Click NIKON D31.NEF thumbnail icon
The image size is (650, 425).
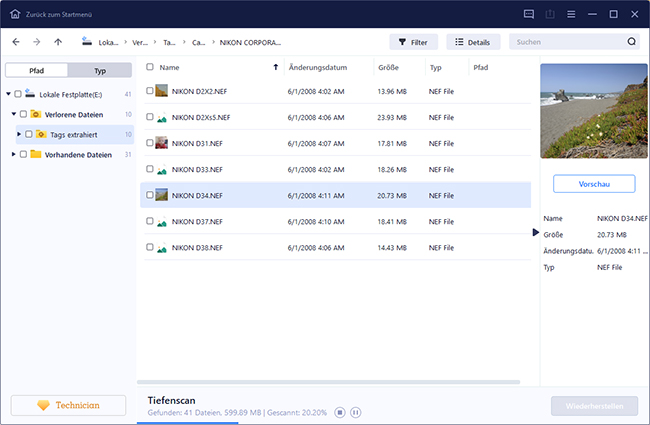161,143
